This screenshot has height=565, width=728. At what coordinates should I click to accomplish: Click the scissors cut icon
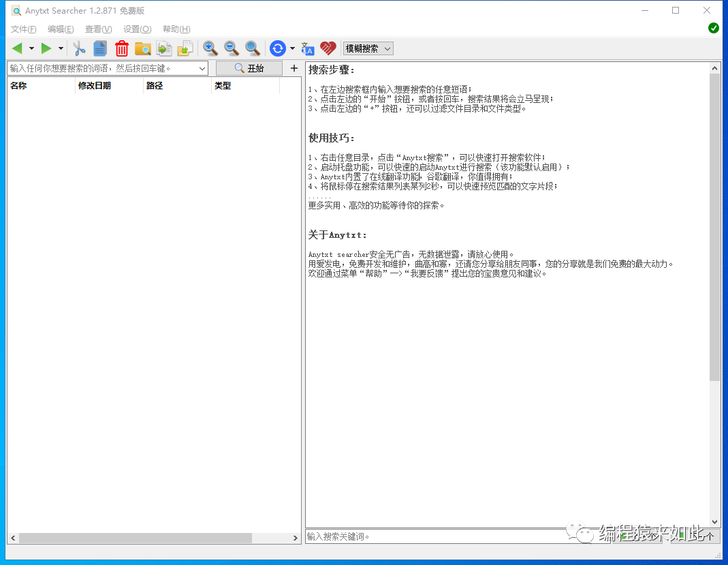pos(79,48)
